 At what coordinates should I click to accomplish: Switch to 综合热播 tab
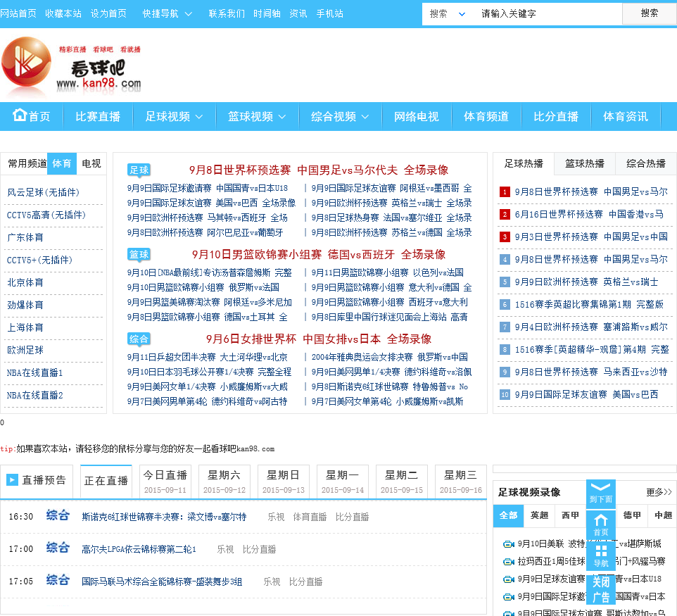click(x=646, y=164)
